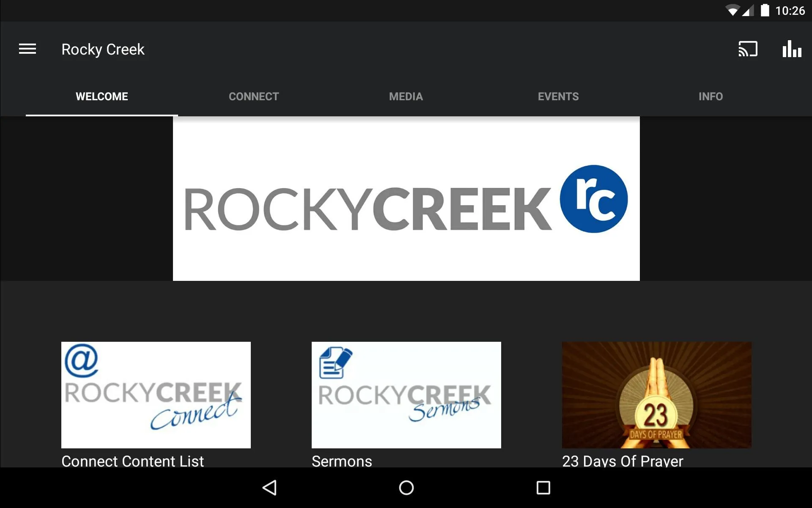Expand the Connect section options
812x508 pixels.
(254, 96)
